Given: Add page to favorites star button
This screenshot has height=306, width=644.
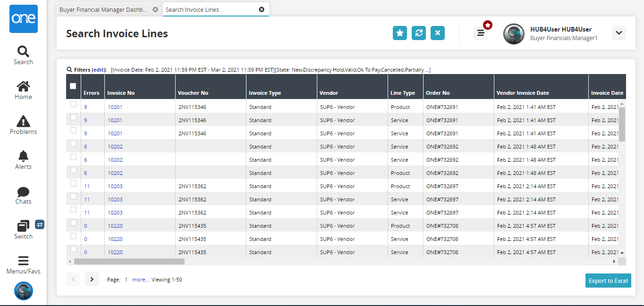Looking at the screenshot, I should coord(400,33).
